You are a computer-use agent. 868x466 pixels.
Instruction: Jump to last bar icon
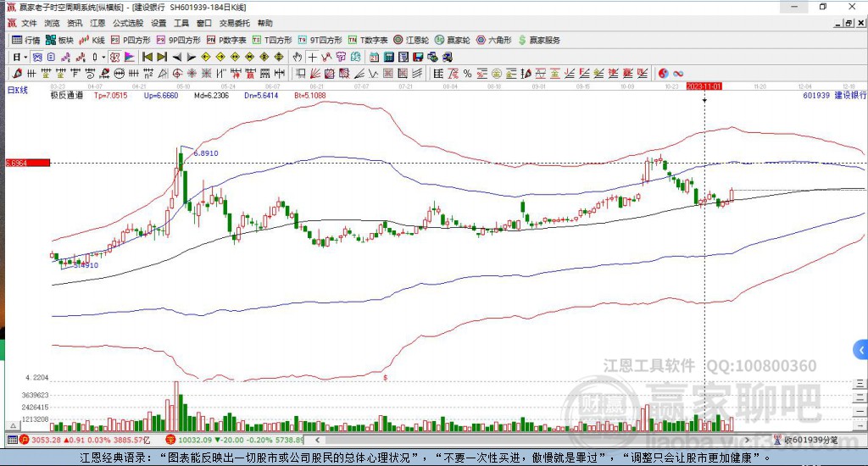click(x=162, y=57)
